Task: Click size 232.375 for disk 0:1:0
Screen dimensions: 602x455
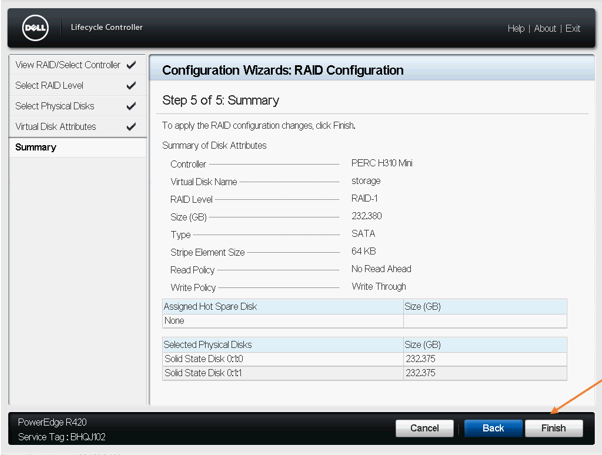Action: coord(420,359)
